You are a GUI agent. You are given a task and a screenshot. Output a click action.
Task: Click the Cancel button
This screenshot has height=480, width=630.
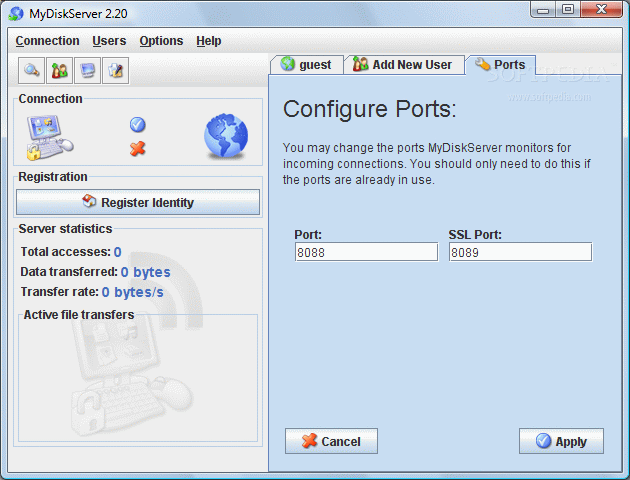coord(331,441)
